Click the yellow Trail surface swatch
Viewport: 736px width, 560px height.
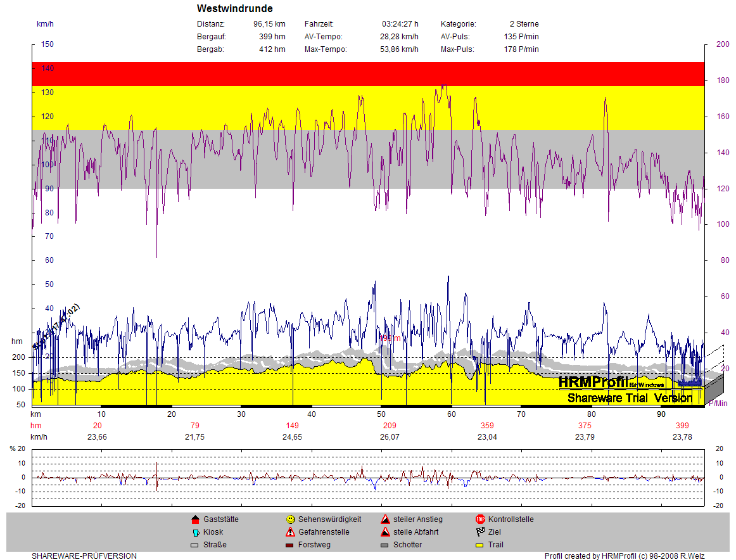(x=480, y=545)
